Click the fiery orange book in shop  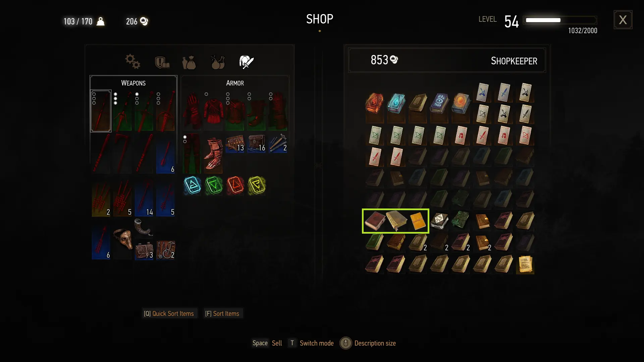click(x=374, y=103)
